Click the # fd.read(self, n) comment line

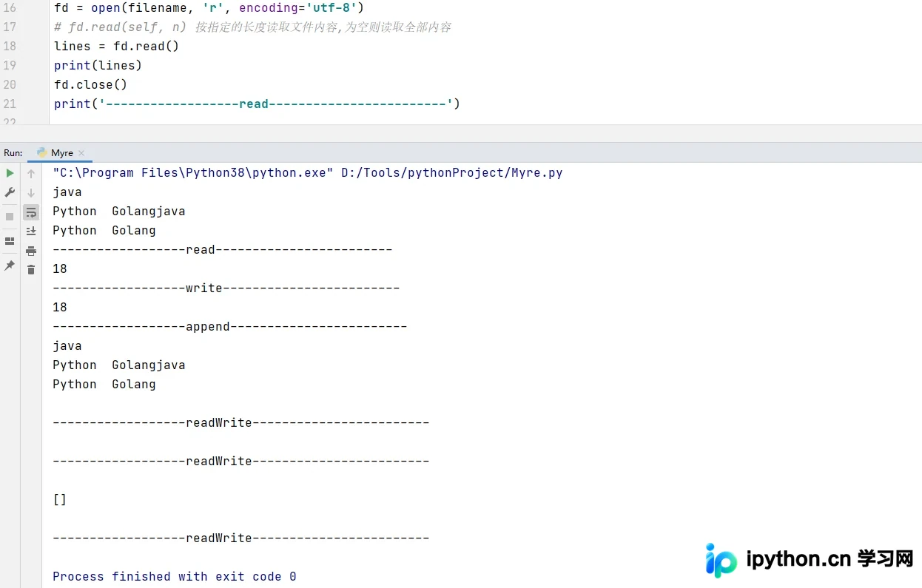[252, 27]
